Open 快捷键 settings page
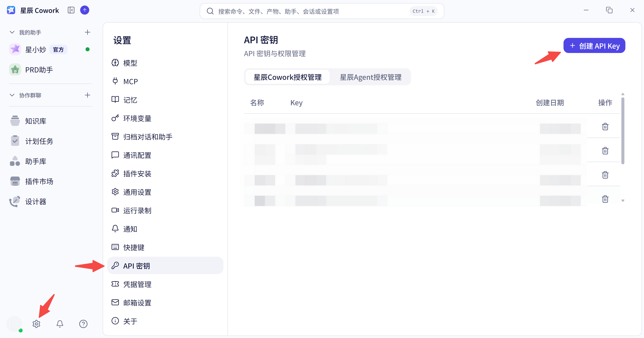 (x=165, y=247)
